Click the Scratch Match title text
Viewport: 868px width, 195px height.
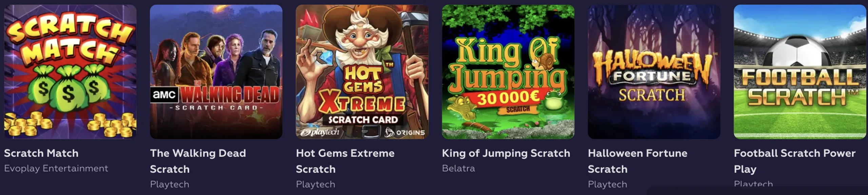(x=41, y=153)
